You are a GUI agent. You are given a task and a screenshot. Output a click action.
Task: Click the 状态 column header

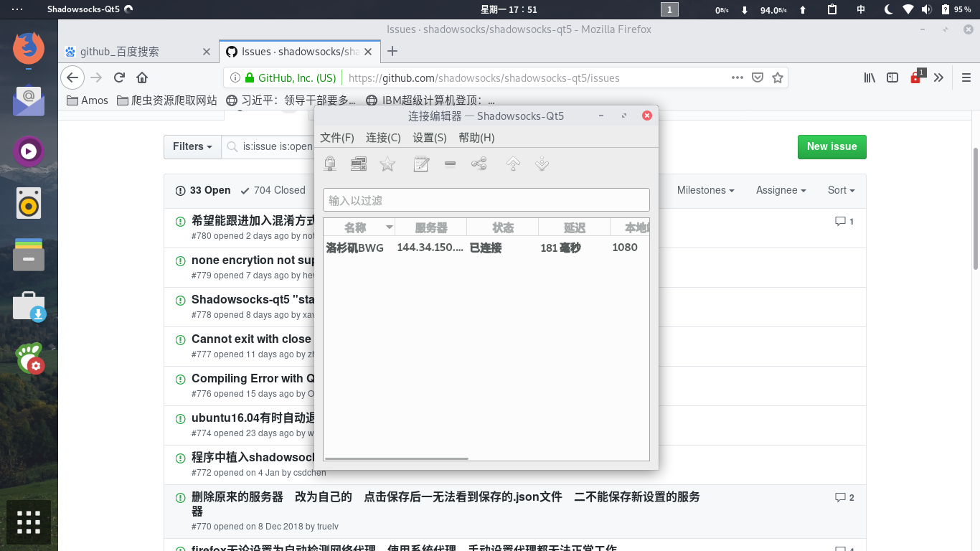502,227
